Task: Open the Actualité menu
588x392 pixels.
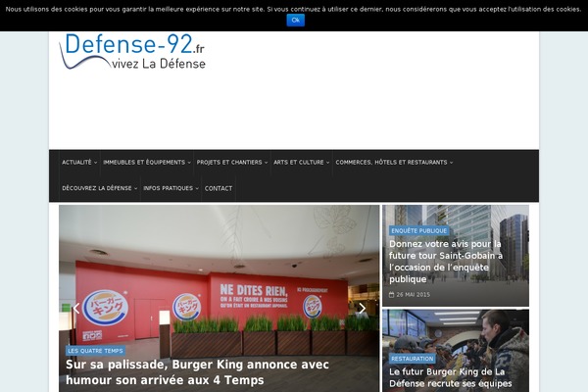Action: 76,163
